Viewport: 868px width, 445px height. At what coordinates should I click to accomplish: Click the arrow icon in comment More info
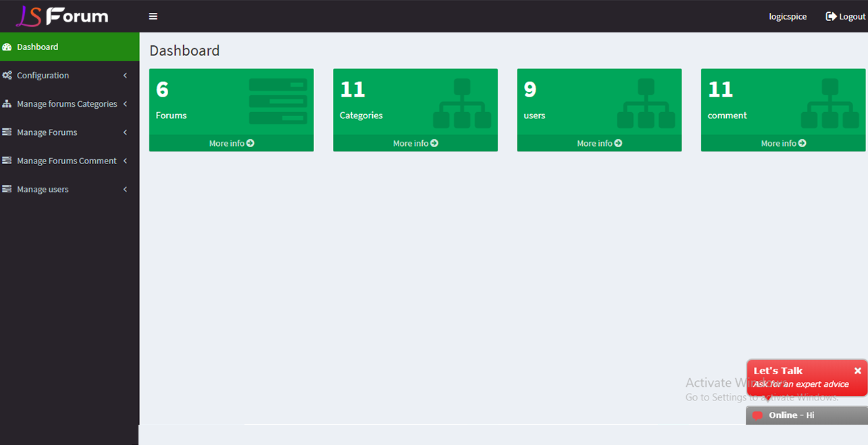[x=802, y=143]
